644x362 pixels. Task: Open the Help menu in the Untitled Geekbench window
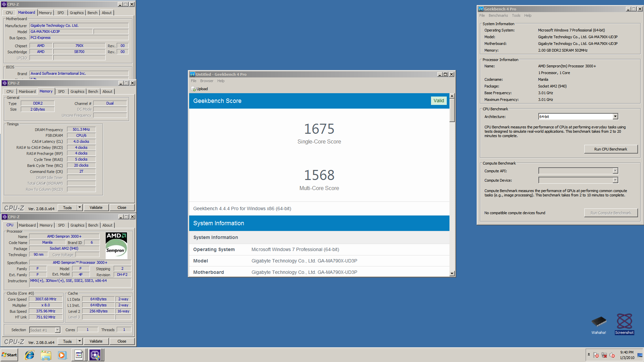pyautogui.click(x=221, y=81)
